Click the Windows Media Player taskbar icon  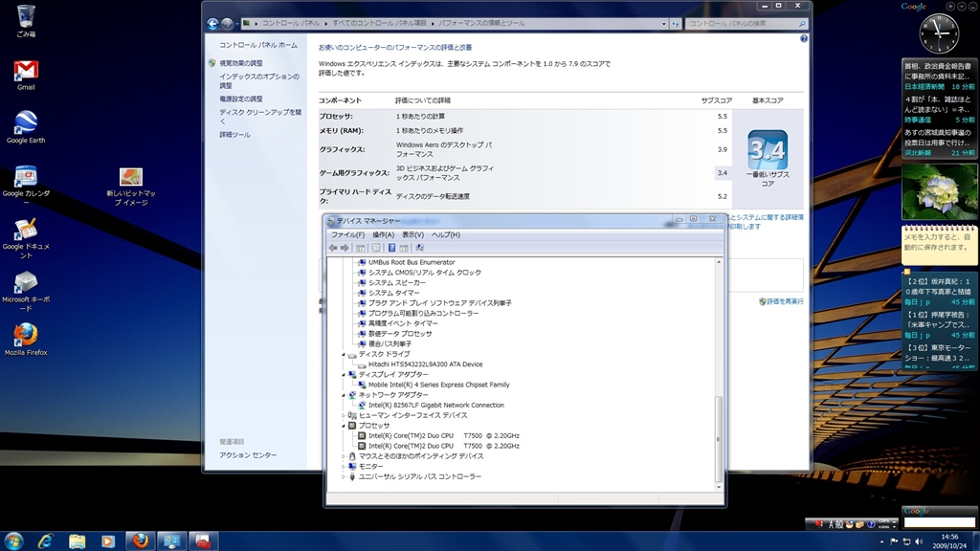coord(108,541)
